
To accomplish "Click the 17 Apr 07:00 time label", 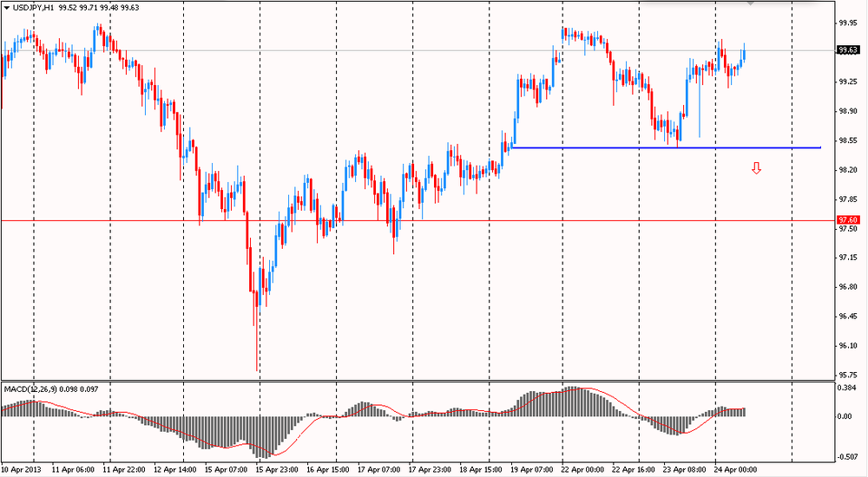I will coord(378,470).
